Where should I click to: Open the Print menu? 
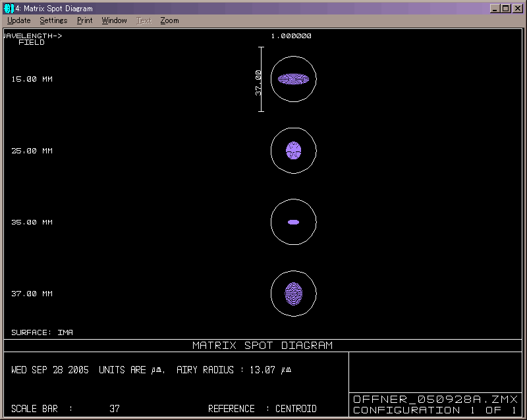[x=84, y=20]
